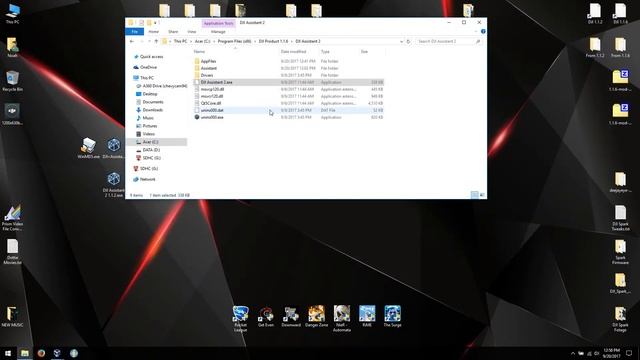
Task: Expand the ribbon with the chevron
Action: click(x=476, y=31)
